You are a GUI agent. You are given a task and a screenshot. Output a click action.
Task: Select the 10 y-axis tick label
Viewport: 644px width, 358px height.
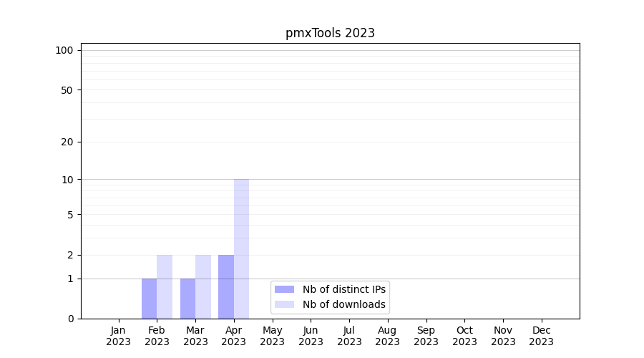click(67, 180)
